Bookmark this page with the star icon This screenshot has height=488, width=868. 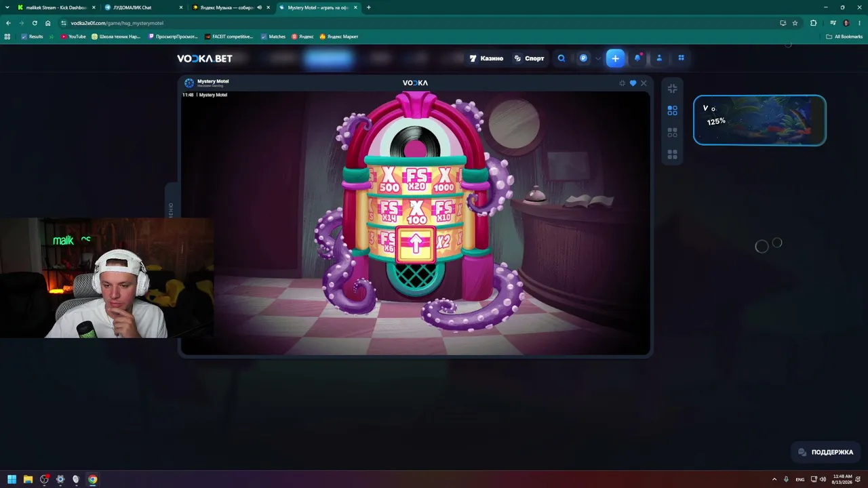click(795, 23)
